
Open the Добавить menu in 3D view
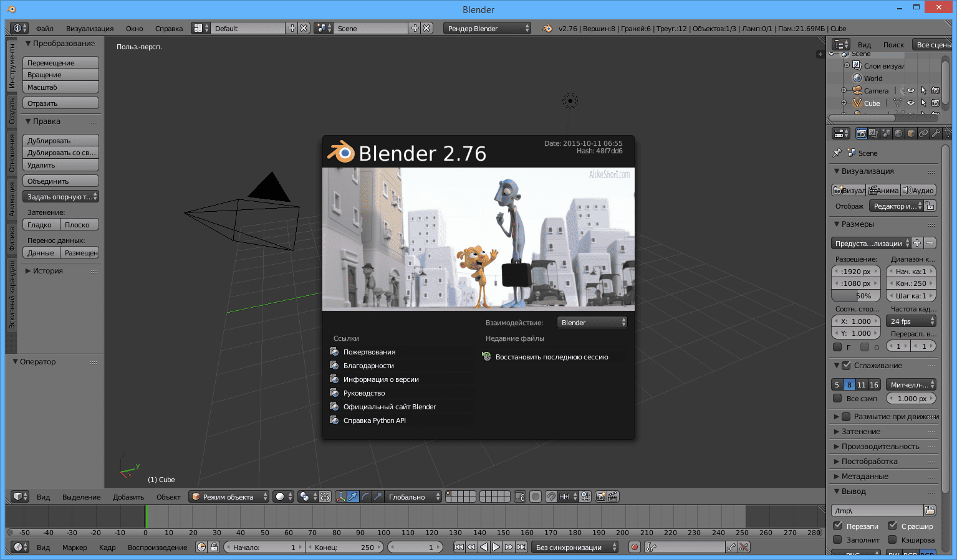(x=128, y=497)
